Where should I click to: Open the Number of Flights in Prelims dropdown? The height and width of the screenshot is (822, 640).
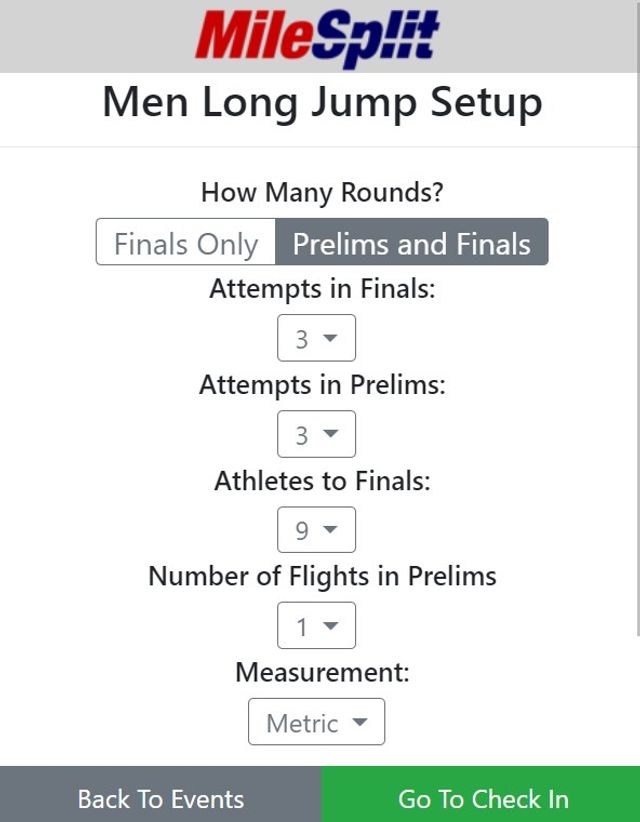(317, 625)
